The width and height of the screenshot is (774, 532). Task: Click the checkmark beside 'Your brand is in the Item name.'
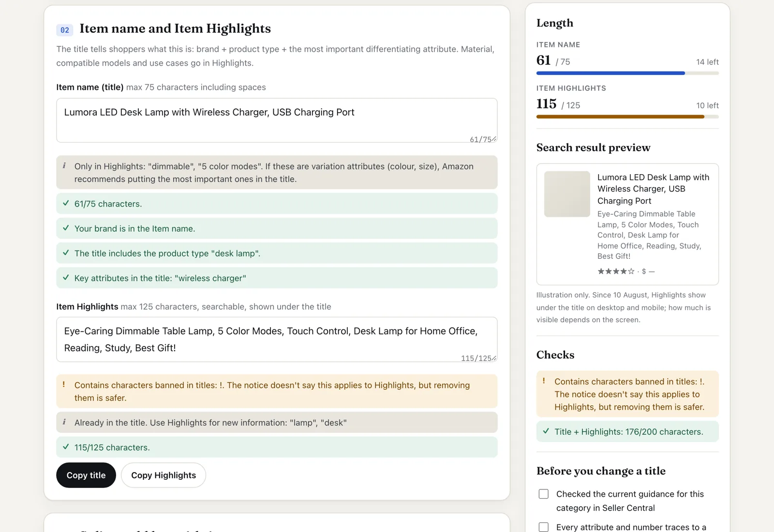66,228
